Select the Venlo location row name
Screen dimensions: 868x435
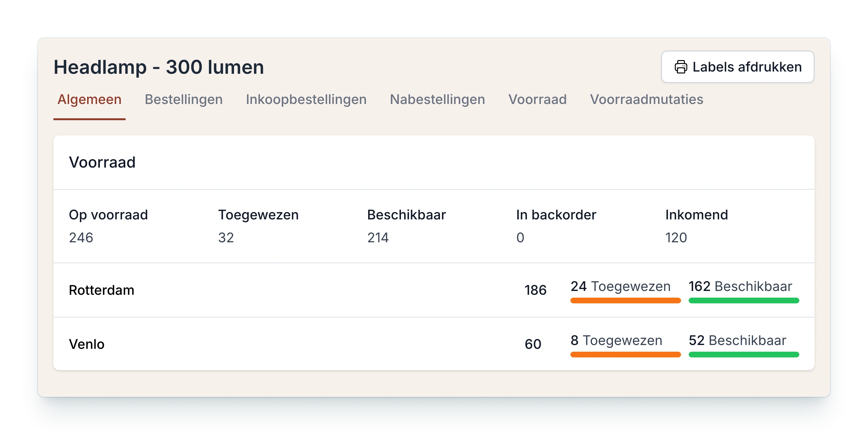pyautogui.click(x=86, y=344)
